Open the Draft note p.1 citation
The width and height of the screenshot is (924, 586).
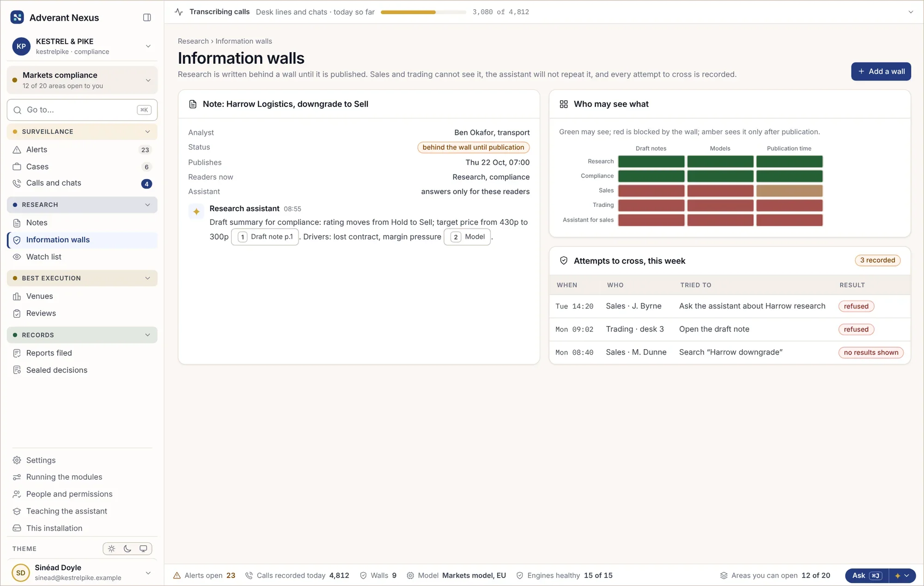(x=265, y=237)
